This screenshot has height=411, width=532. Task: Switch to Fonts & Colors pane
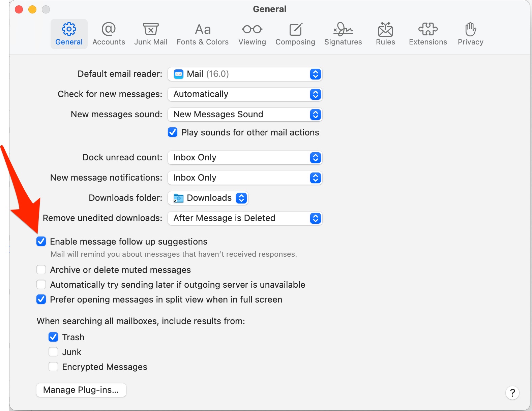pos(202,34)
